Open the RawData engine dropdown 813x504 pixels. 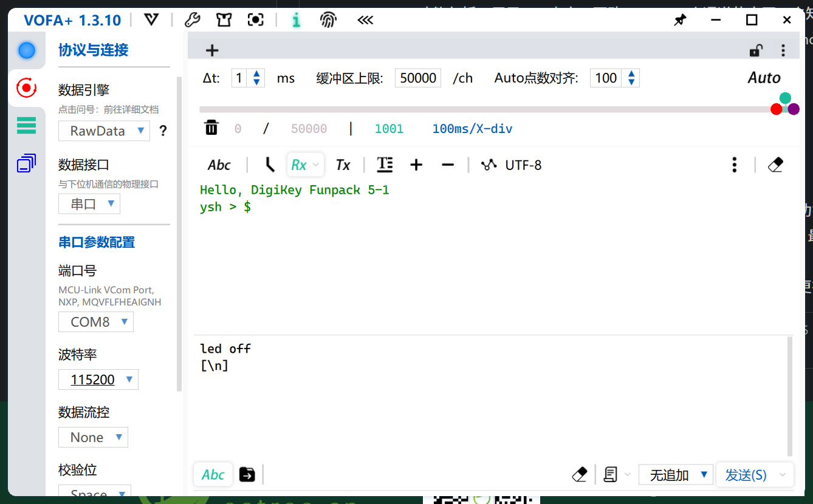104,131
